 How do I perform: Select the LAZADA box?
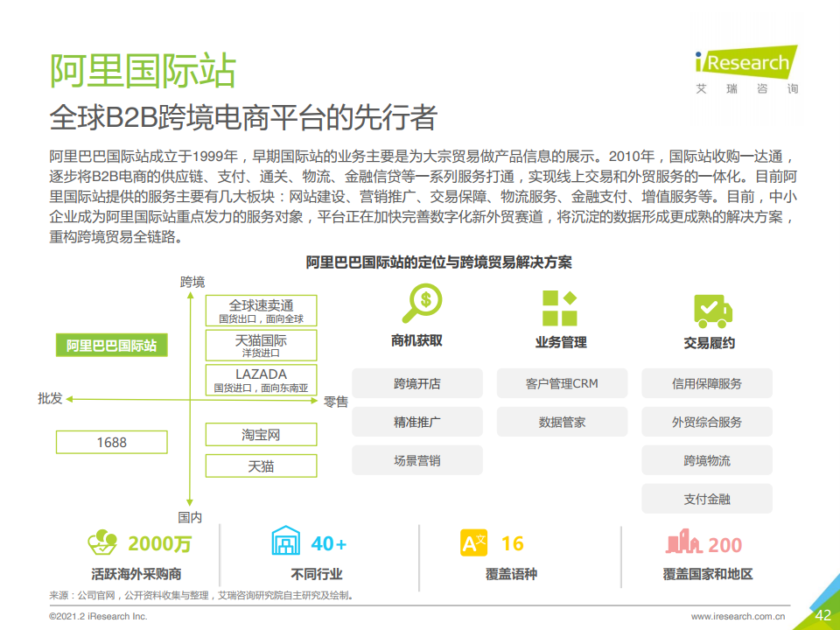[262, 380]
